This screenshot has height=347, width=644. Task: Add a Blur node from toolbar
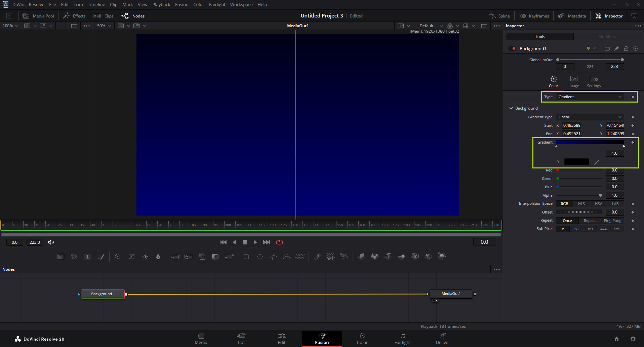click(158, 257)
